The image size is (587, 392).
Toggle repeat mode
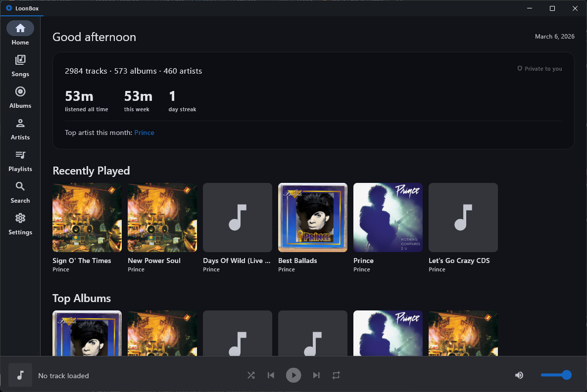336,375
